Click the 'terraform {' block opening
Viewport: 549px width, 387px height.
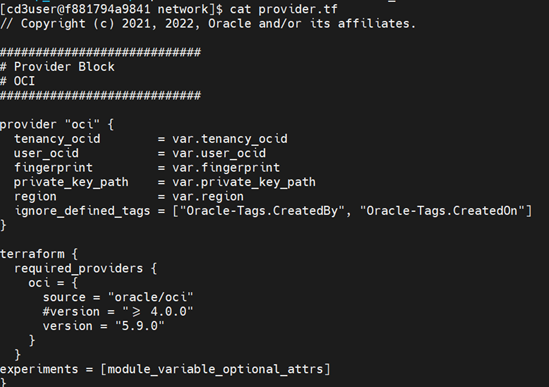pyautogui.click(x=39, y=254)
